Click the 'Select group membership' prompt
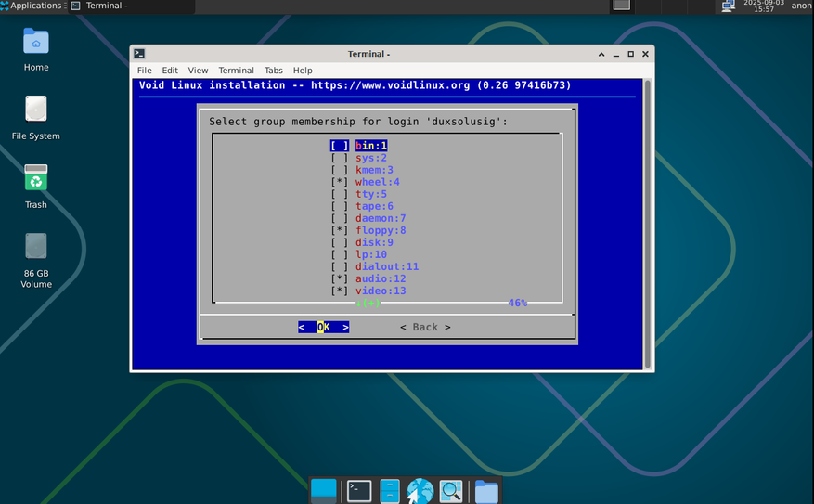 [358, 122]
